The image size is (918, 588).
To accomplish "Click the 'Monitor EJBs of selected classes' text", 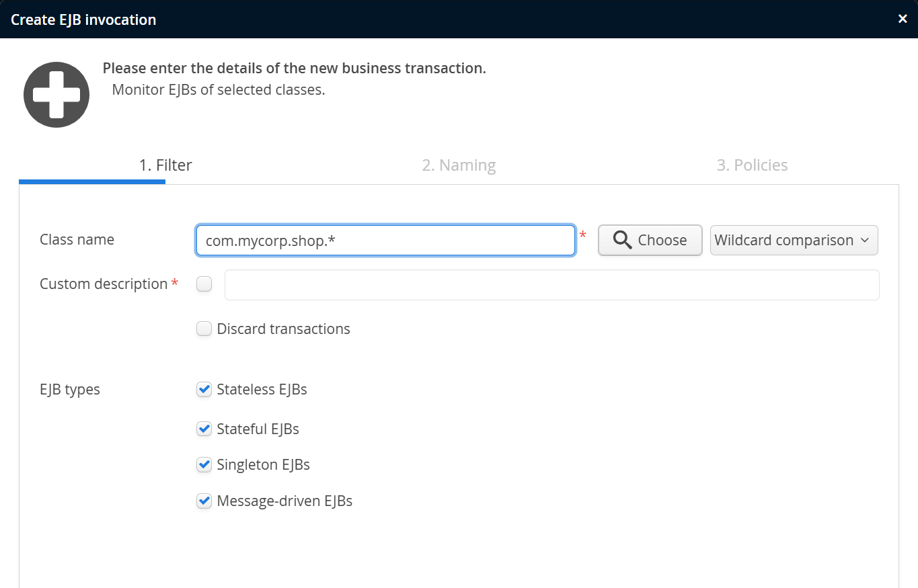I will (x=219, y=90).
